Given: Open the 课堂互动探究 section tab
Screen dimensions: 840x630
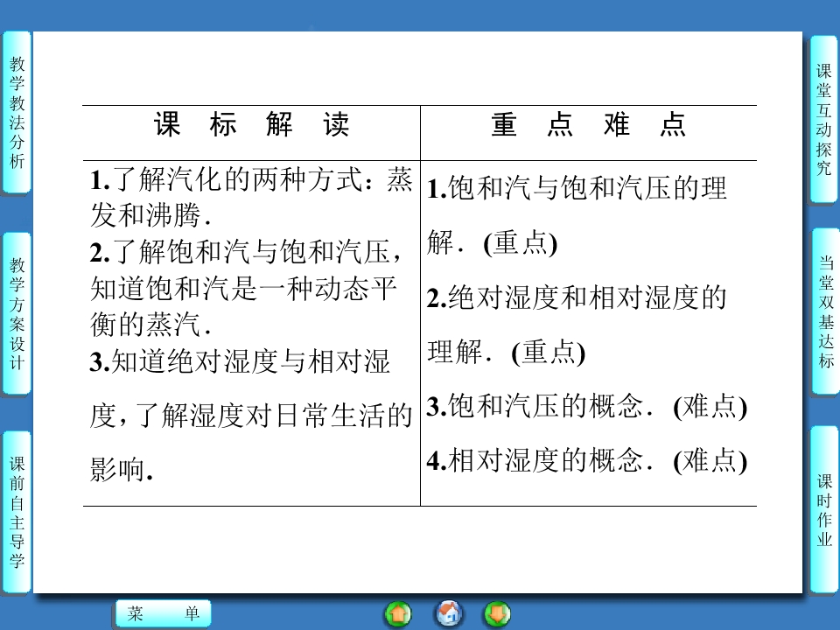Looking at the screenshot, I should pyautogui.click(x=823, y=120).
